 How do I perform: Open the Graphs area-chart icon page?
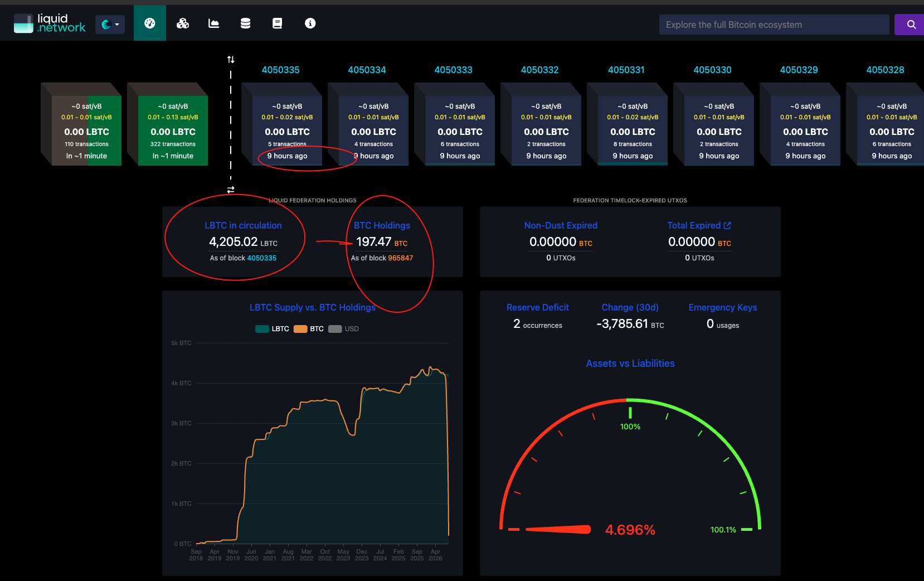tap(214, 23)
